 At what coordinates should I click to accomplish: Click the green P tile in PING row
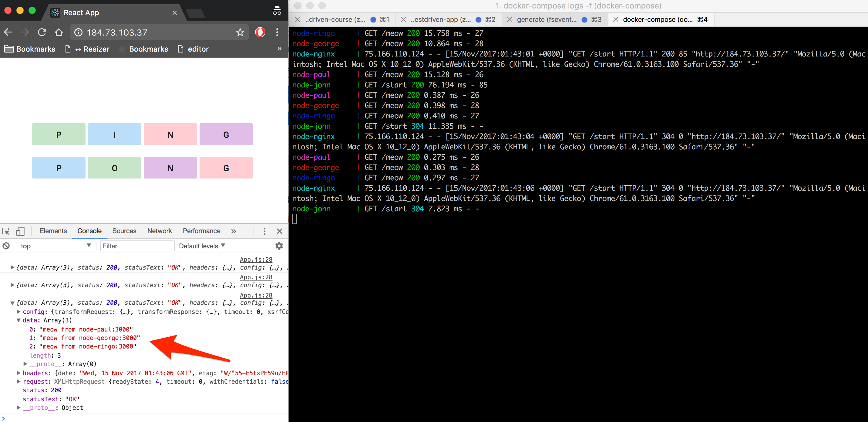tap(59, 134)
